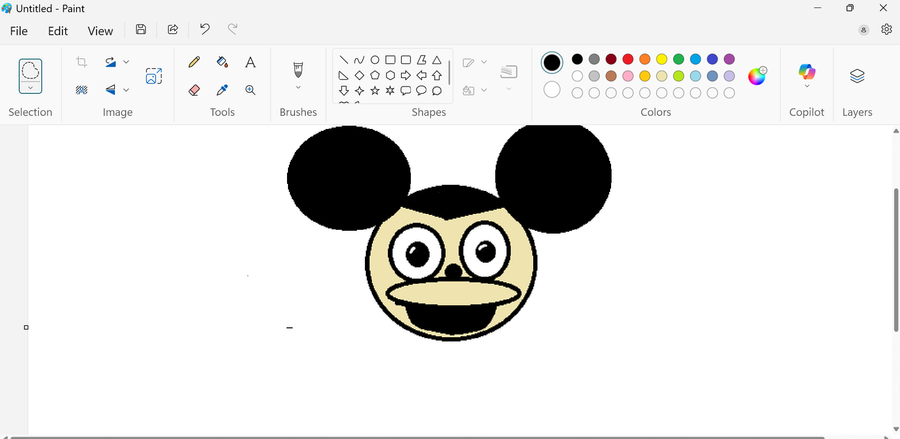Click the Remove background icon

[82, 90]
